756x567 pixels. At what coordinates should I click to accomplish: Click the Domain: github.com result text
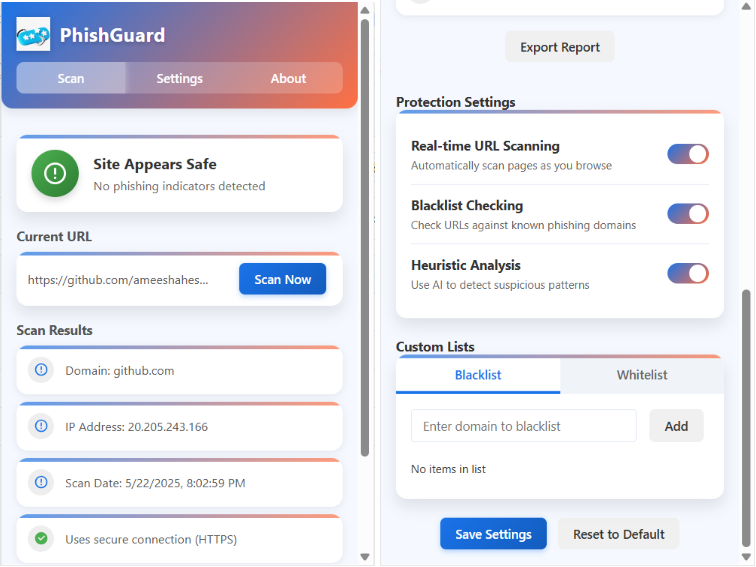[120, 371]
